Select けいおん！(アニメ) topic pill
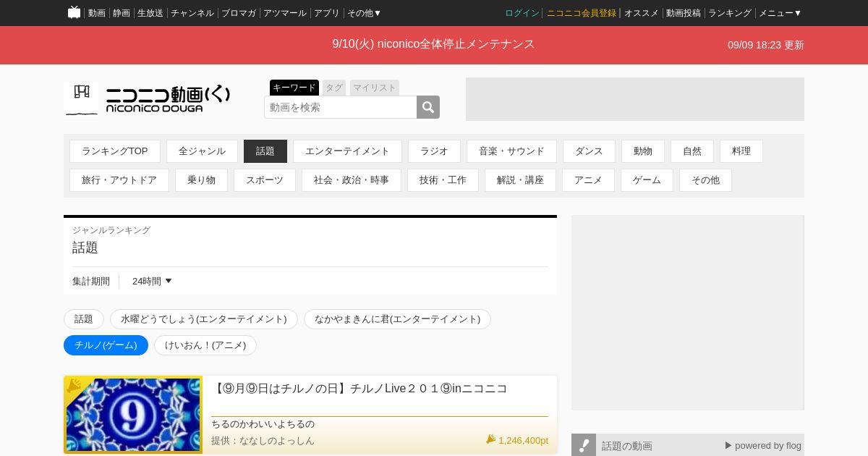This screenshot has height=456, width=868. pos(205,345)
